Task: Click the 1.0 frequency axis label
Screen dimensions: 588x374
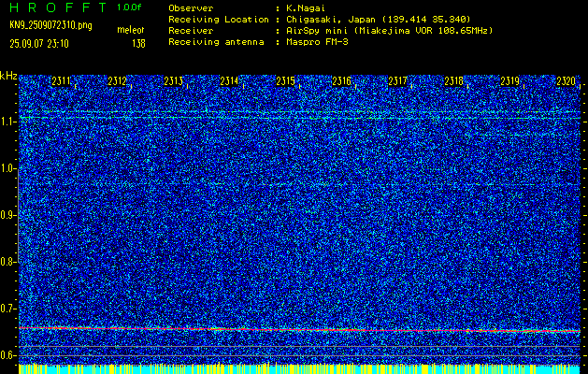Action: [8, 168]
